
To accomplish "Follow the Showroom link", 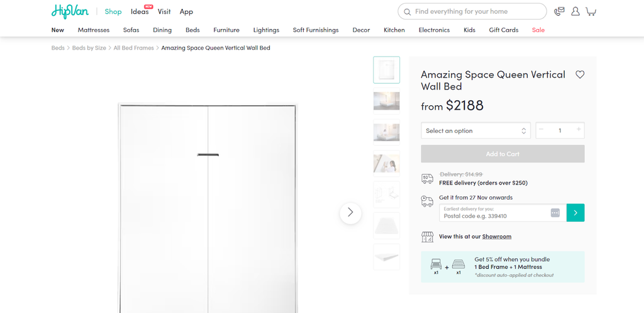I will click(497, 237).
